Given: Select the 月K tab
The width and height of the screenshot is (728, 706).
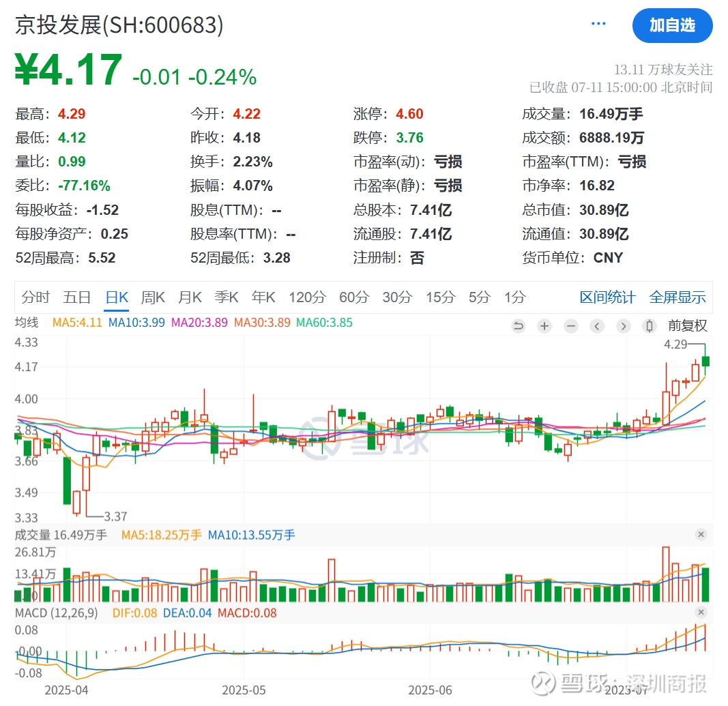Looking at the screenshot, I should coord(190,297).
